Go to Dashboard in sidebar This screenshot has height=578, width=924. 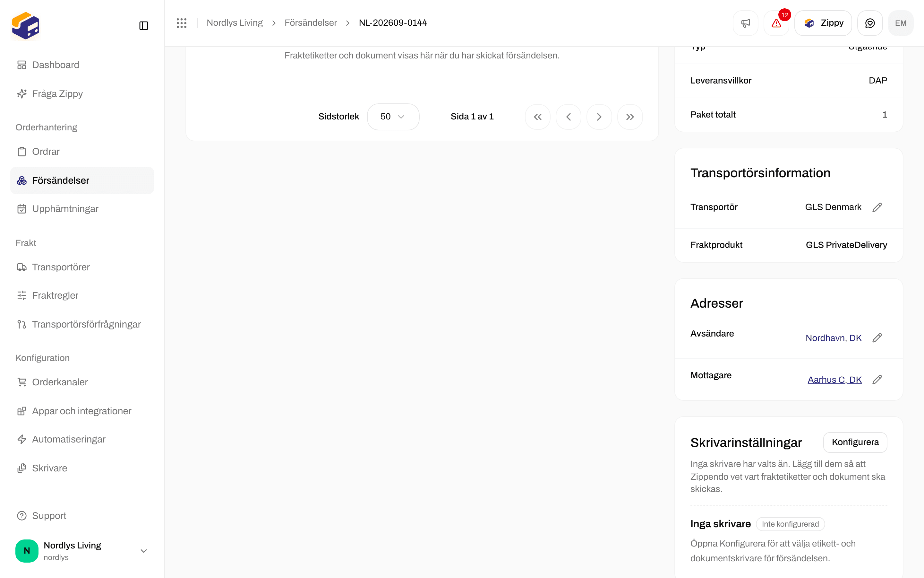(82, 65)
